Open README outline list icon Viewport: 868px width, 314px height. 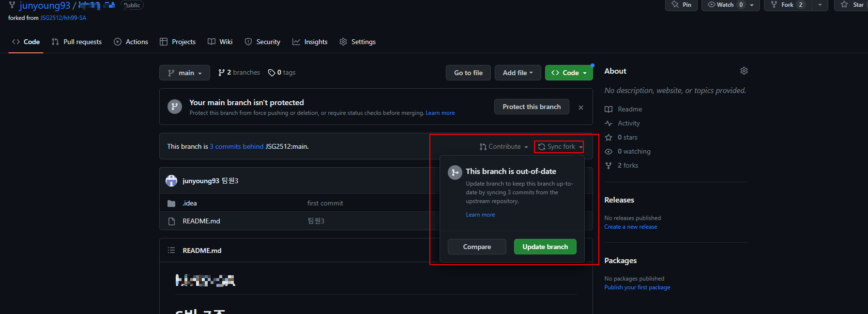coord(171,251)
